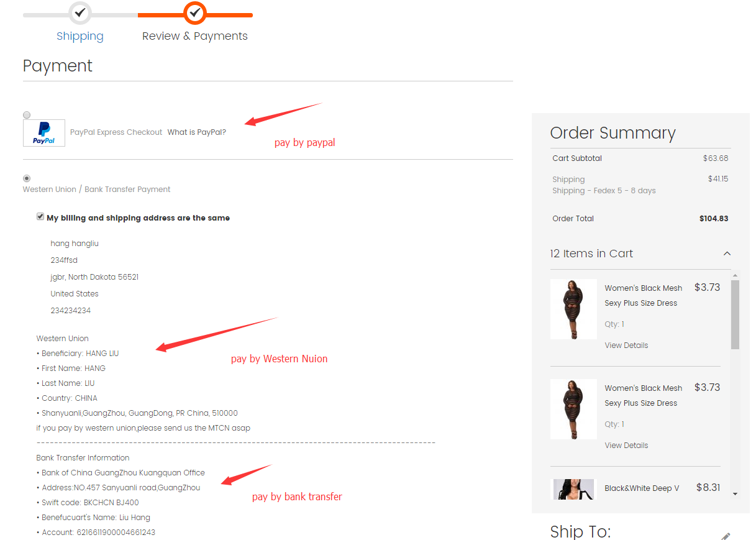
Task: Click the Ship To: heading
Action: (580, 532)
